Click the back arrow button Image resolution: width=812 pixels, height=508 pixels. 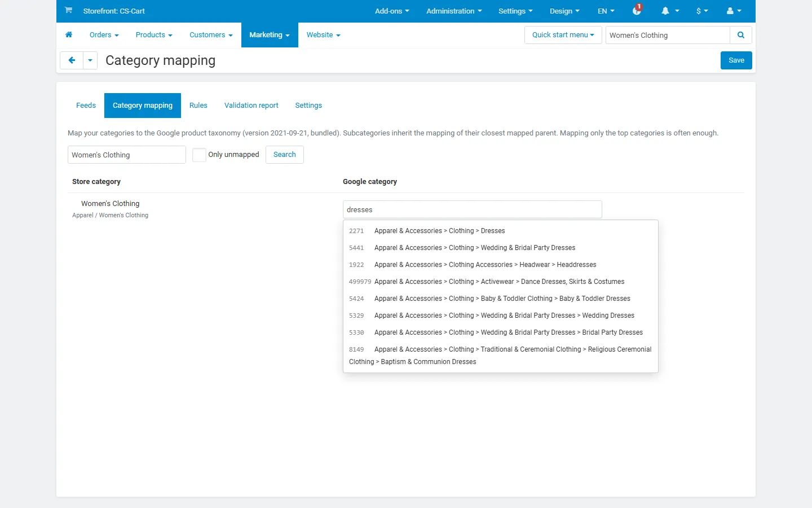tap(72, 60)
